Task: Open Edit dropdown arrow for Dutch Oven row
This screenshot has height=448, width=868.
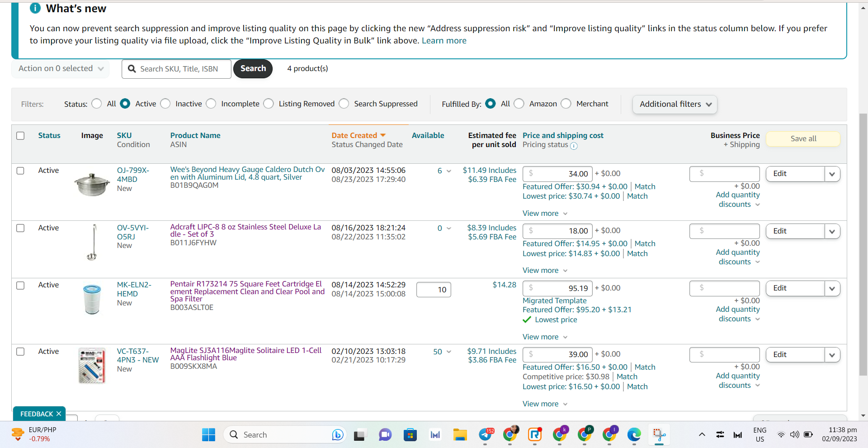Action: tap(832, 174)
